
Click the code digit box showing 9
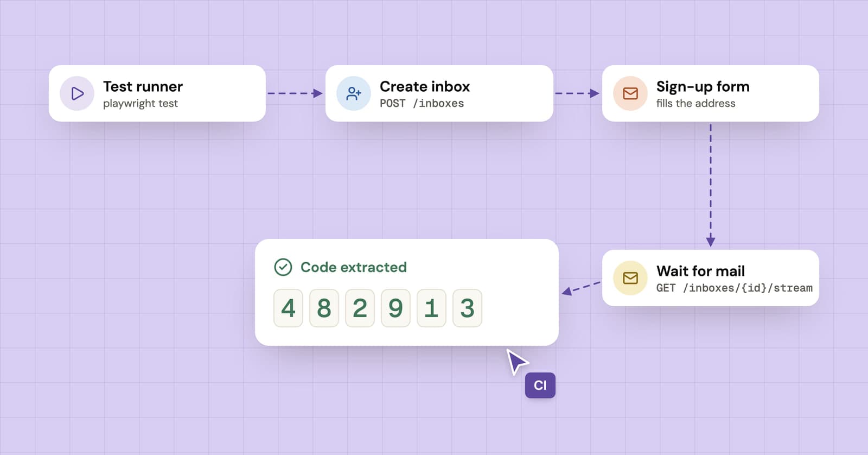point(395,308)
